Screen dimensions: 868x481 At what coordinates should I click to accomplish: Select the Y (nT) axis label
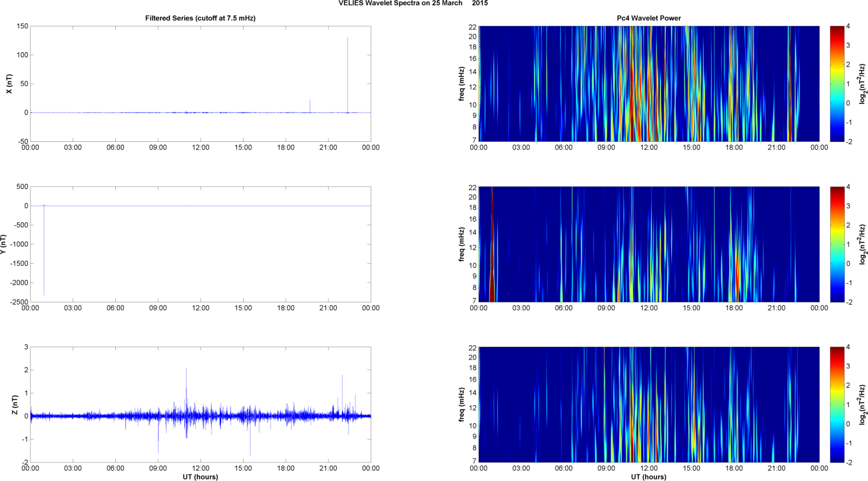3,244
